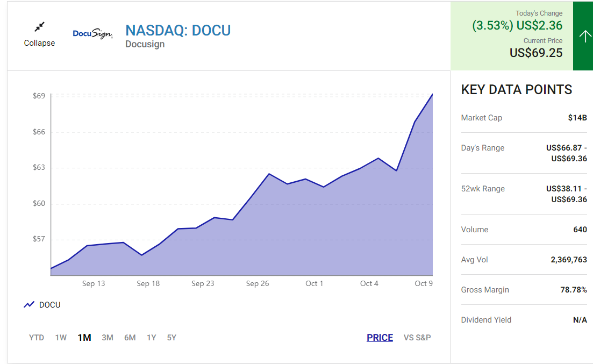Screen dimensions: 593x364
Task: Click the Sep 13 axis date
Action: pyautogui.click(x=94, y=283)
